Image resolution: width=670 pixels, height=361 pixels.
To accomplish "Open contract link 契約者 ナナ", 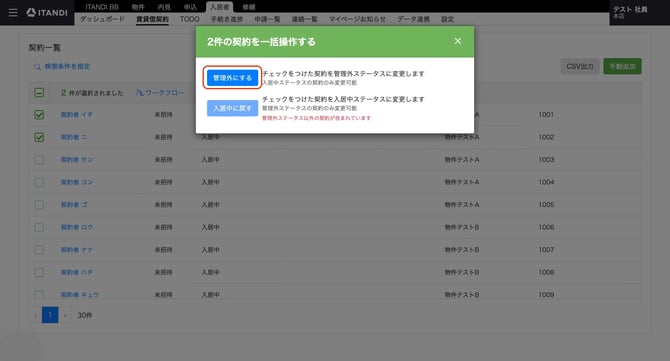I will point(76,250).
